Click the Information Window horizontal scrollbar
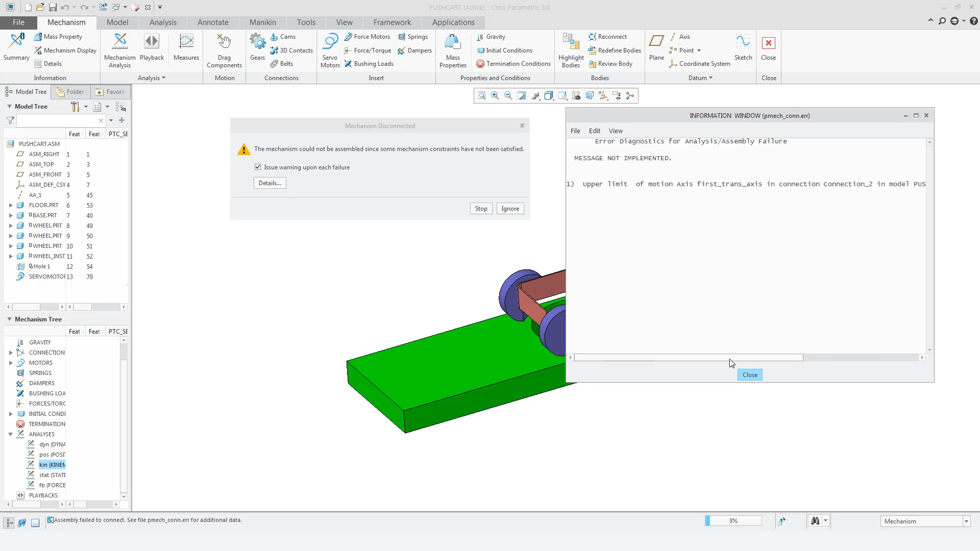Image resolution: width=980 pixels, height=551 pixels. pos(688,358)
